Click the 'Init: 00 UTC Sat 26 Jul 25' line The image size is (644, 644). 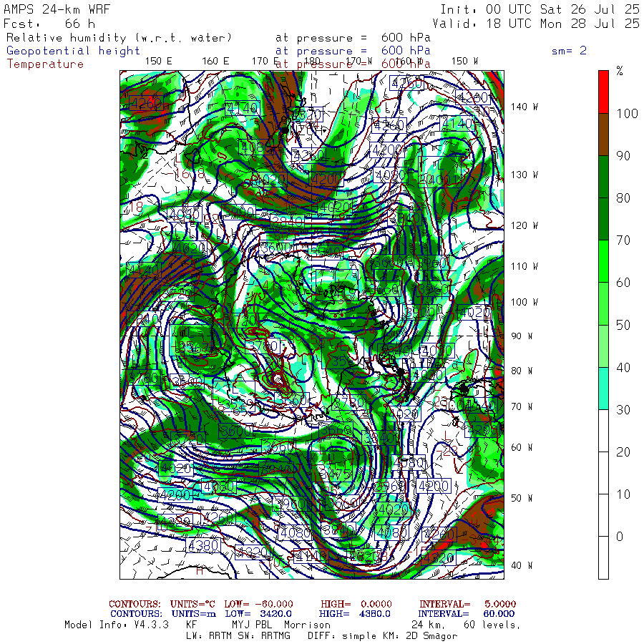pos(540,9)
